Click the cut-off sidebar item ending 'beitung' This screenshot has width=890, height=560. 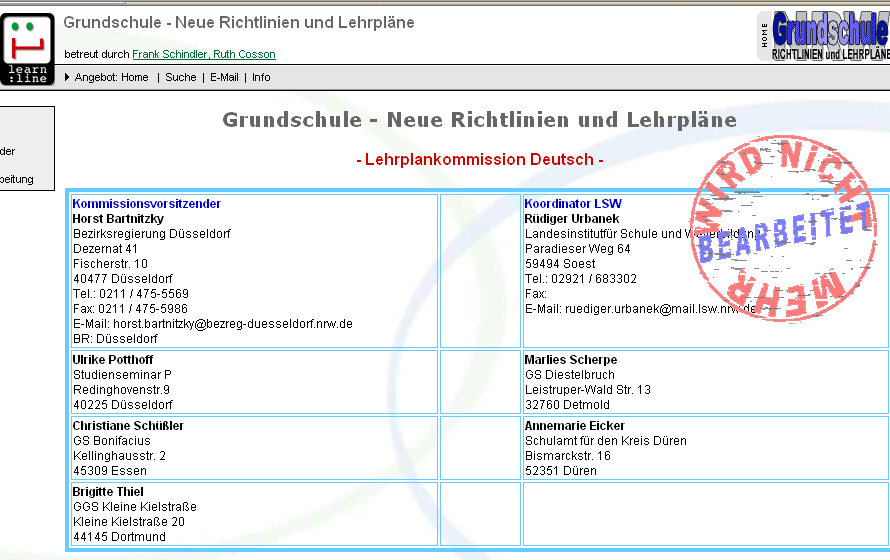[17, 179]
